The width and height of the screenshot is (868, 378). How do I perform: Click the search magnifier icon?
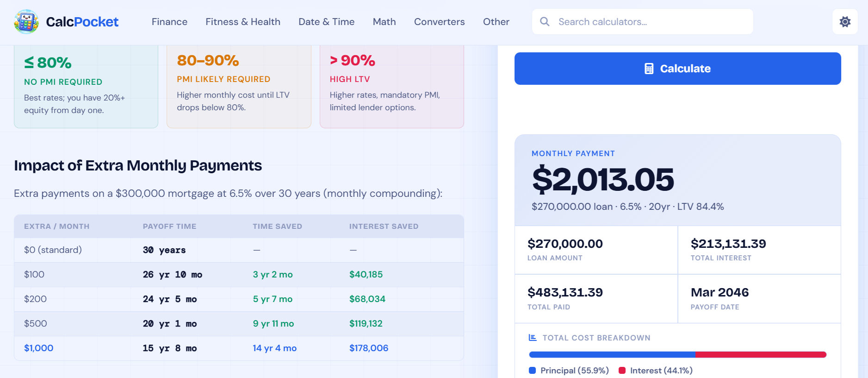(x=545, y=22)
